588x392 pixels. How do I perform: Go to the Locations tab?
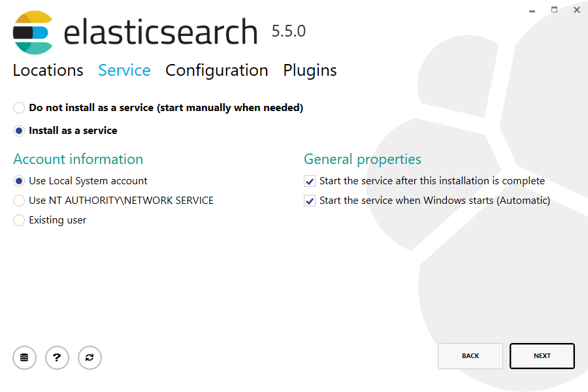[48, 71]
